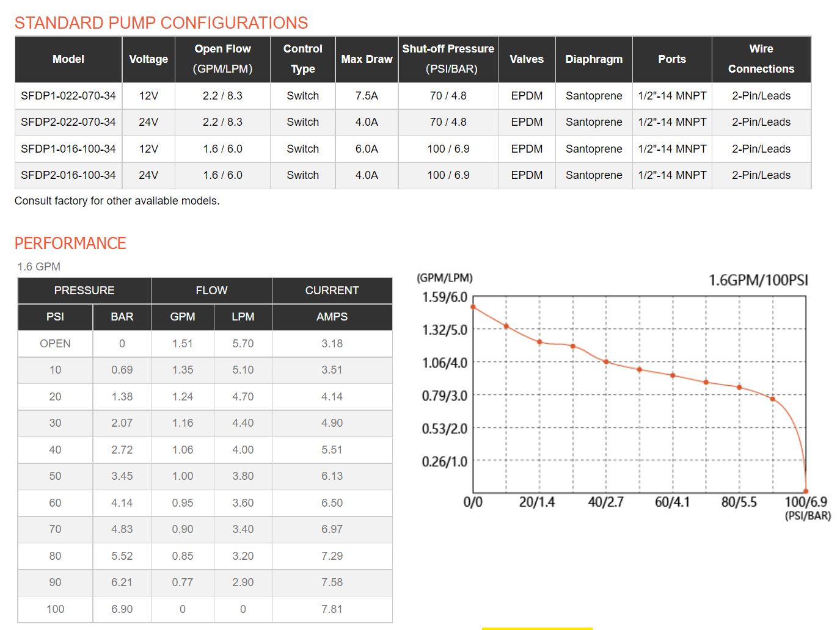The height and width of the screenshot is (630, 840).
Task: Select the Ports column header
Action: click(x=672, y=59)
